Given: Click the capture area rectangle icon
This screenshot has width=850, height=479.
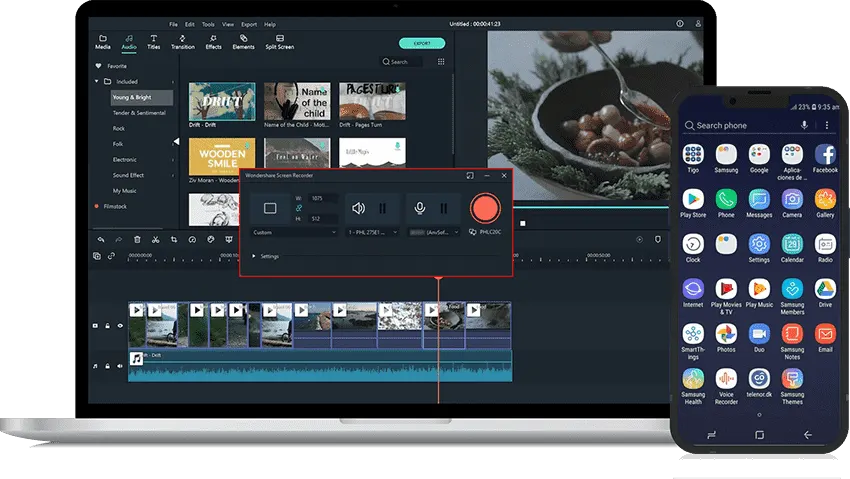Looking at the screenshot, I should point(270,208).
